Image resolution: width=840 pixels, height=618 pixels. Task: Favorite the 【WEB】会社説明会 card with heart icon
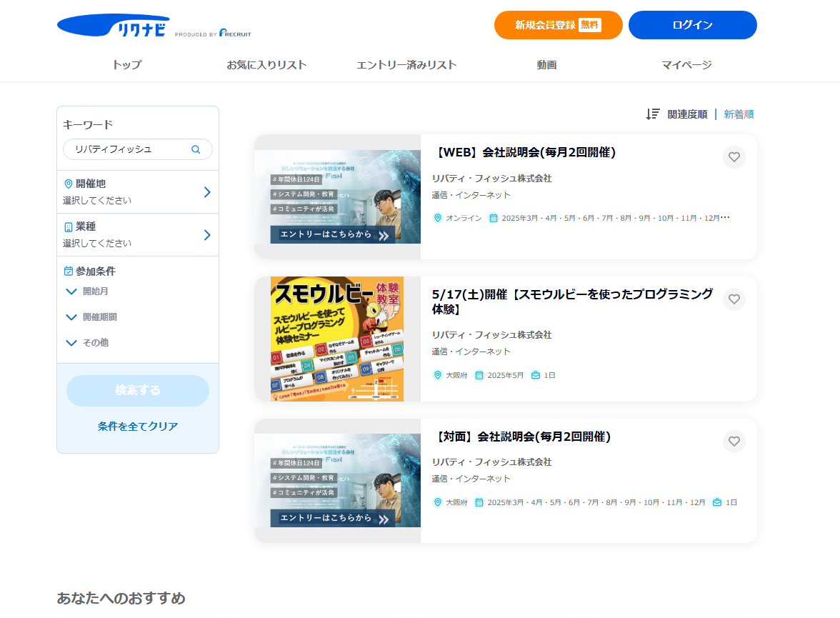[x=734, y=157]
